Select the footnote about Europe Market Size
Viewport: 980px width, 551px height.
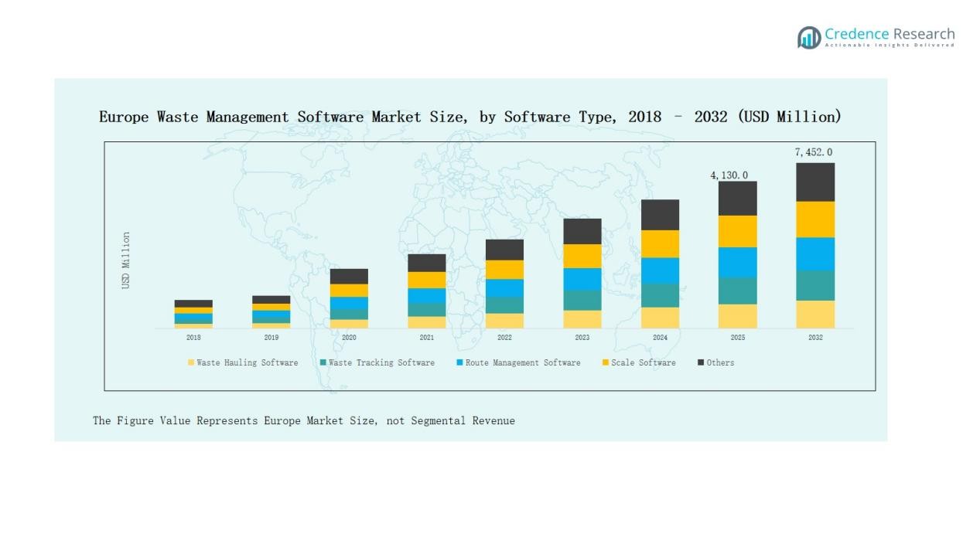[304, 420]
